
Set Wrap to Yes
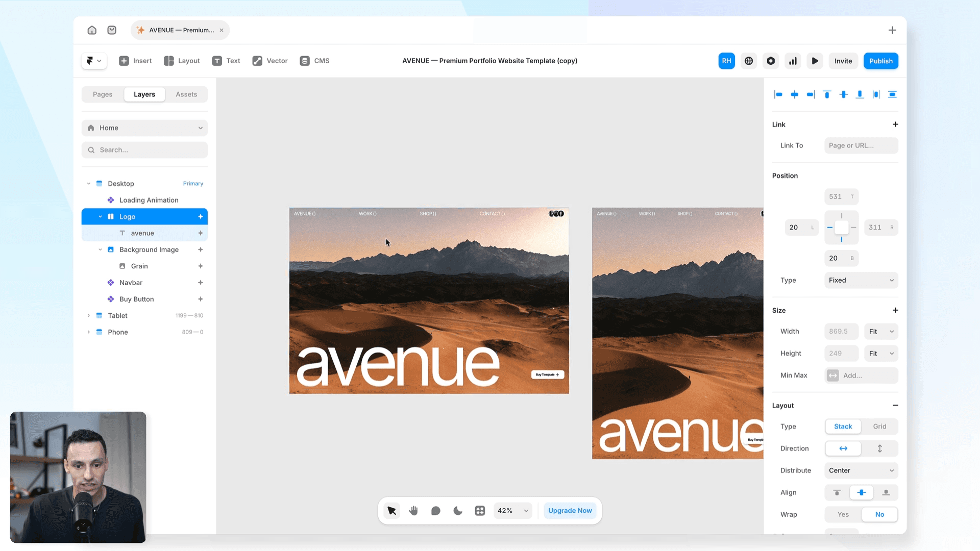coord(843,514)
